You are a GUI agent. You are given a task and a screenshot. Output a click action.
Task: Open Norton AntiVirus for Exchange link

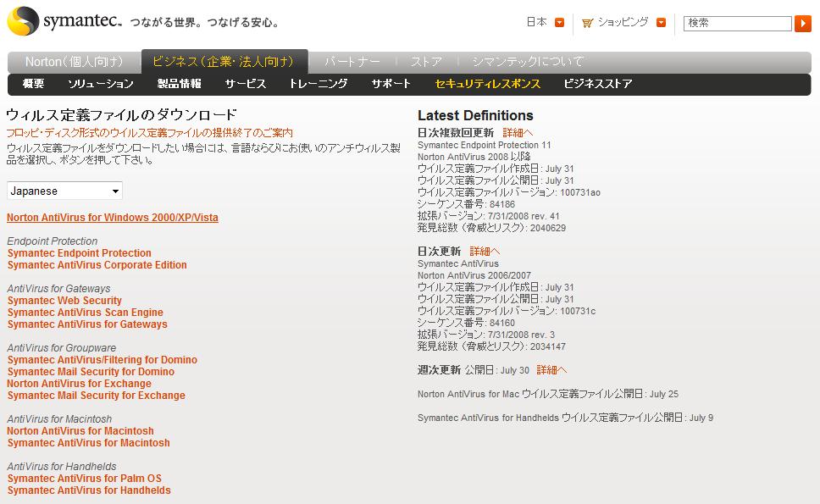pyautogui.click(x=79, y=384)
